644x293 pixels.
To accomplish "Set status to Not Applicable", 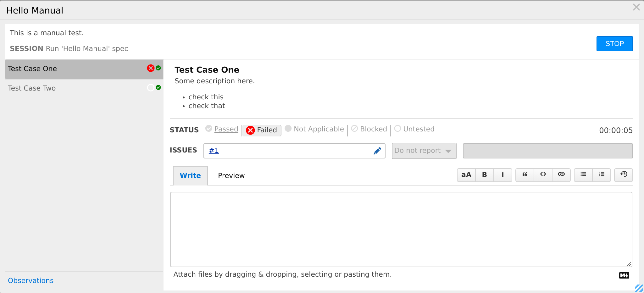I will coord(314,129).
